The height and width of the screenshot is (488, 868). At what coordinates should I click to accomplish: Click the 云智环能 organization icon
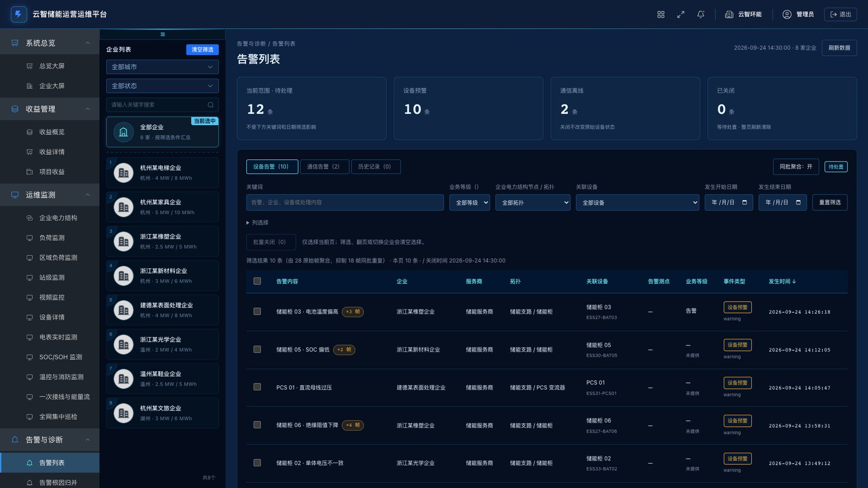pos(729,15)
